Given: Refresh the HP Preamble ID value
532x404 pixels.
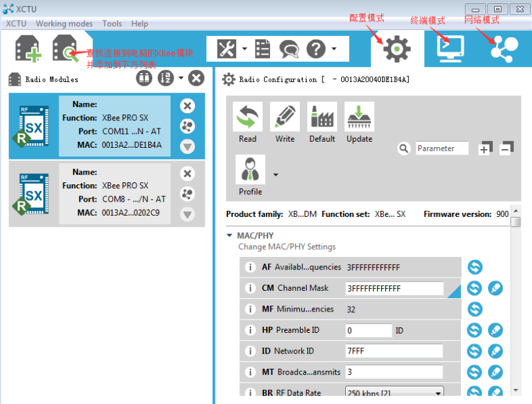Looking at the screenshot, I should [x=475, y=330].
